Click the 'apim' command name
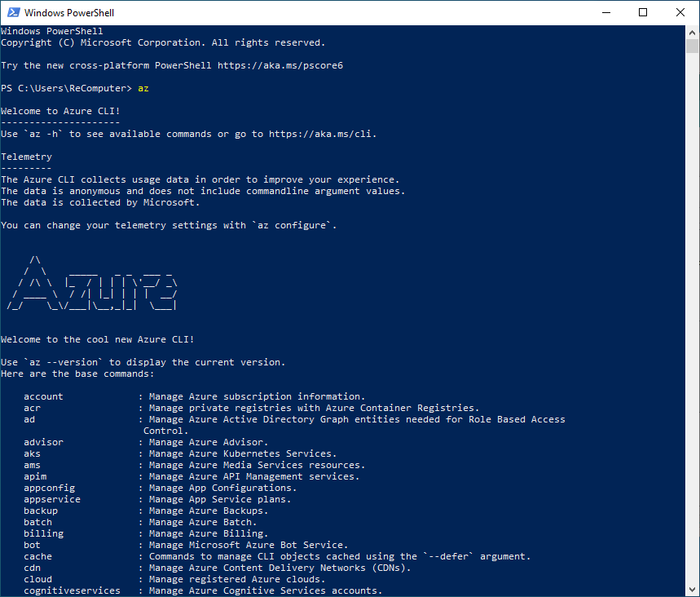Screen dimensions: 700x597 click(35, 477)
